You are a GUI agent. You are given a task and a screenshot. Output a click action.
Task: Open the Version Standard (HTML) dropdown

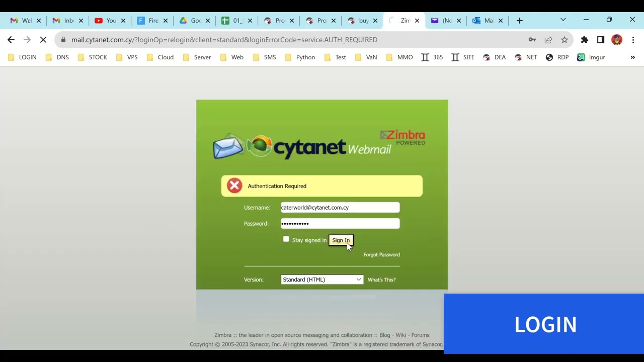[322, 280]
